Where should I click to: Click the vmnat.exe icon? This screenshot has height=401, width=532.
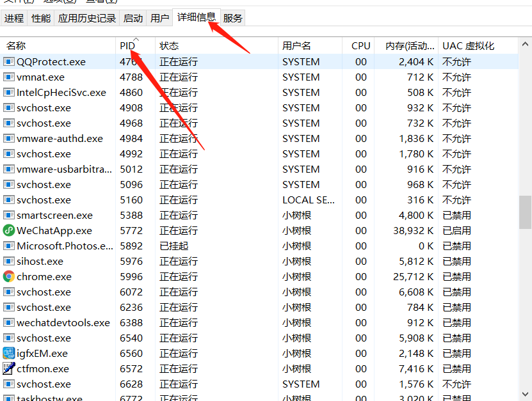click(x=9, y=77)
